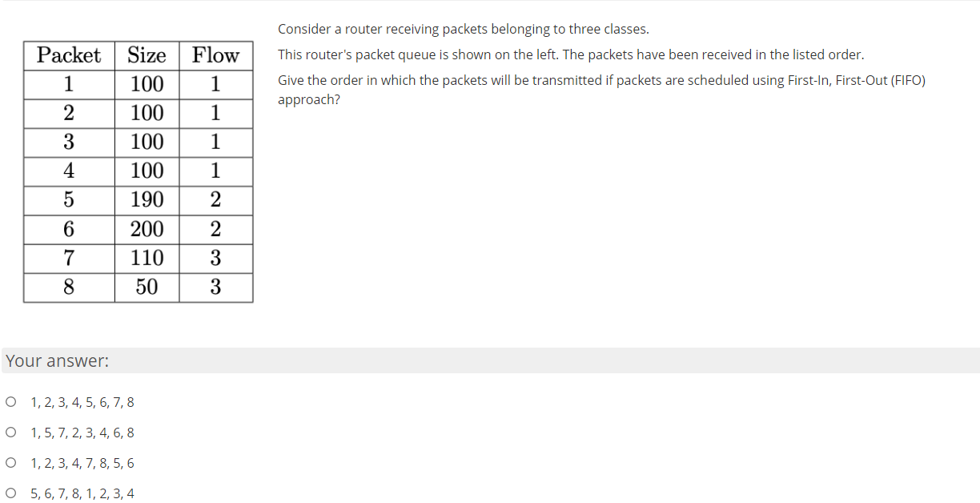Click the text label of the fourth answer choice

point(82,493)
